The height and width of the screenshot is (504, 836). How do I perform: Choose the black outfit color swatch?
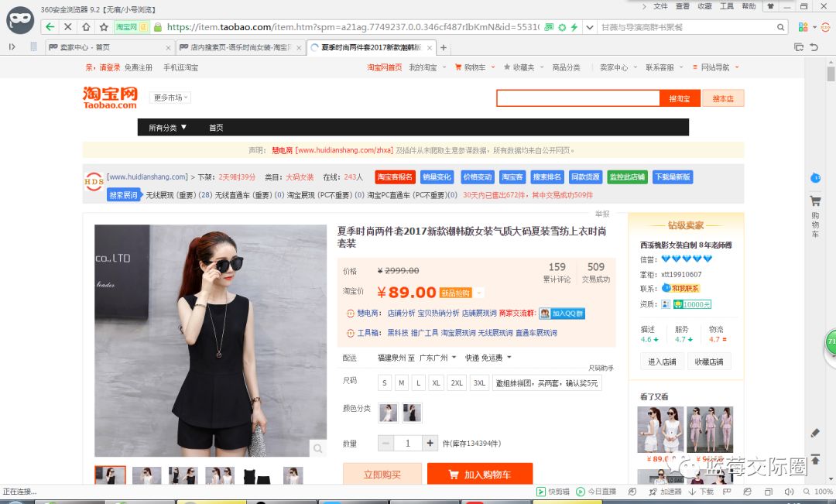pyautogui.click(x=412, y=413)
